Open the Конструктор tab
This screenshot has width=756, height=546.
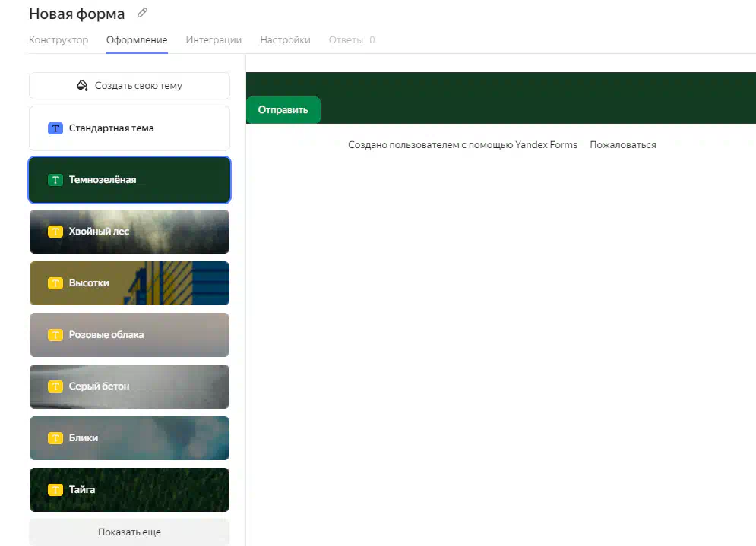tap(59, 40)
